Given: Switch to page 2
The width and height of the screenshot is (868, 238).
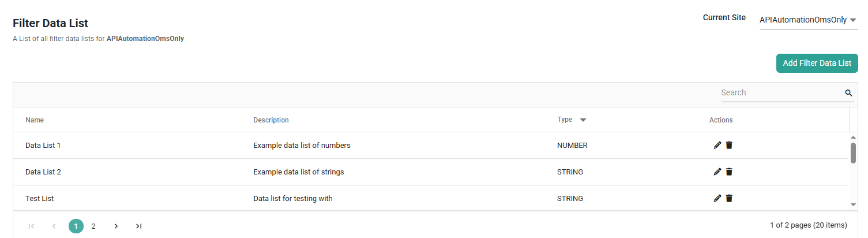Looking at the screenshot, I should (93, 226).
